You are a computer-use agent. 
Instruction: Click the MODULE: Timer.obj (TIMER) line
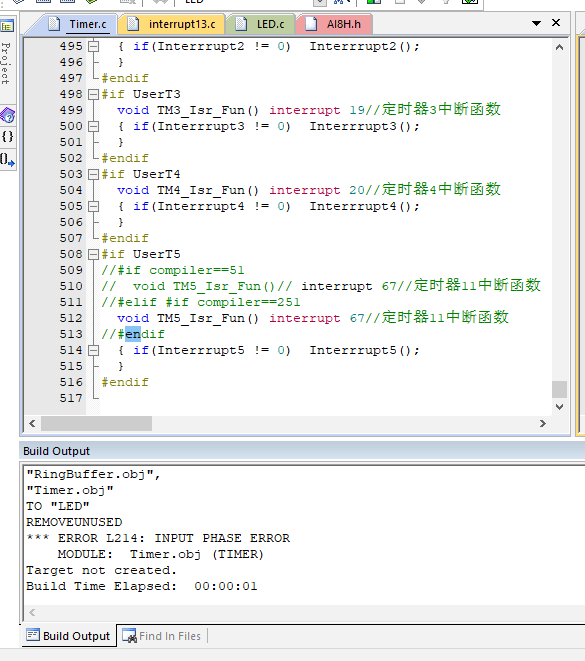click(x=161, y=554)
